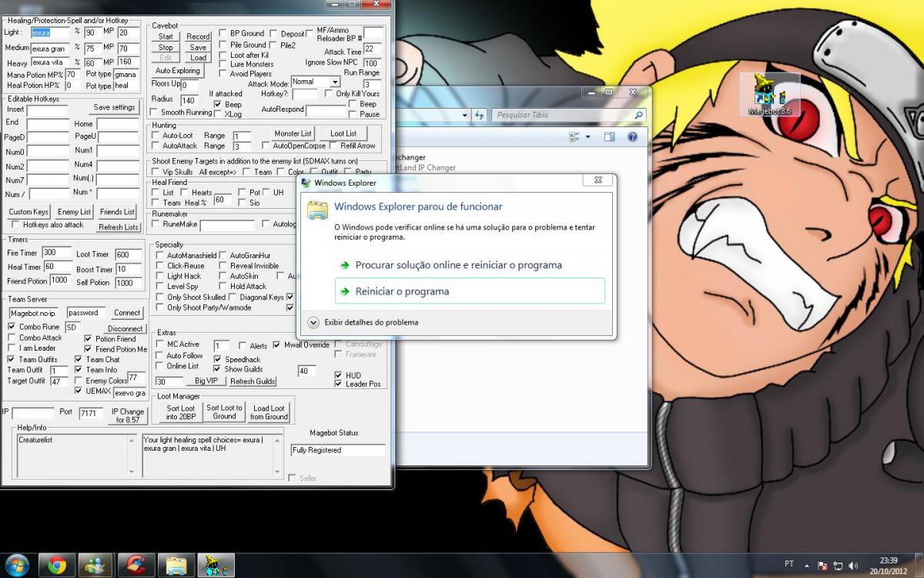Uncheck the Combo Rune checkbox
This screenshot has width=924, height=578.
click(x=12, y=327)
